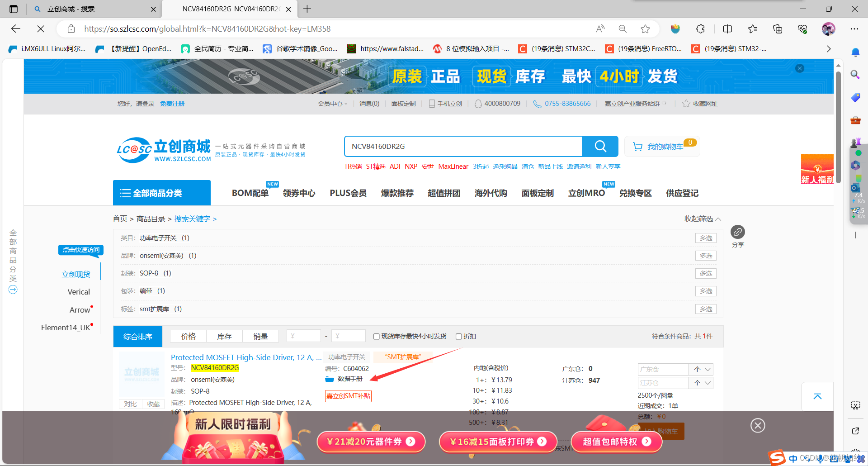Image resolution: width=868 pixels, height=466 pixels.
Task: Check 现货库存最快4小时发货 checkbox
Action: click(376, 336)
